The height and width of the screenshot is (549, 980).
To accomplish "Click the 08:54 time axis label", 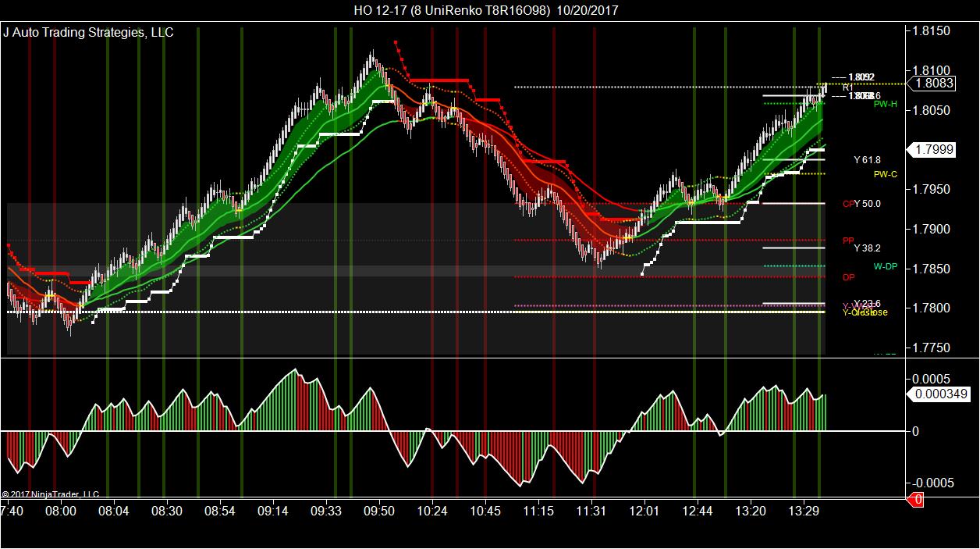I will pos(220,512).
